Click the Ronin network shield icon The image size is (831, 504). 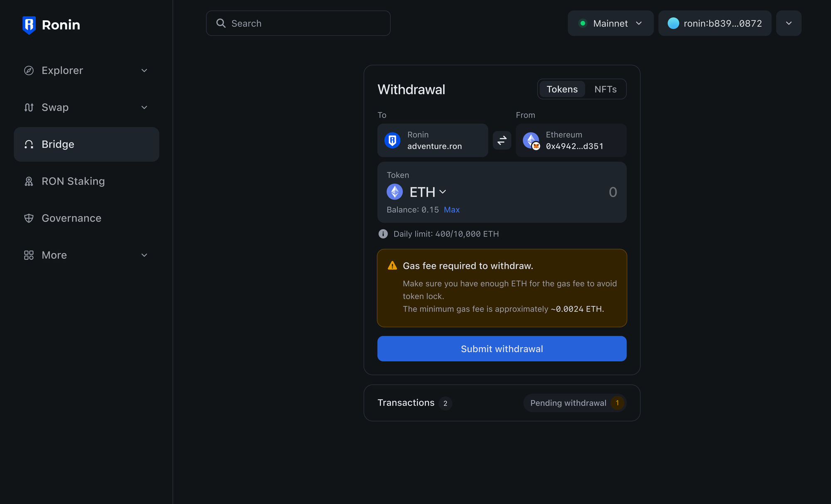pyautogui.click(x=392, y=140)
